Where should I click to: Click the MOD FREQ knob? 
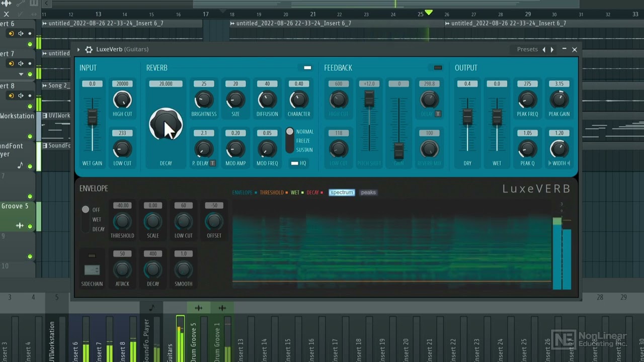267,149
